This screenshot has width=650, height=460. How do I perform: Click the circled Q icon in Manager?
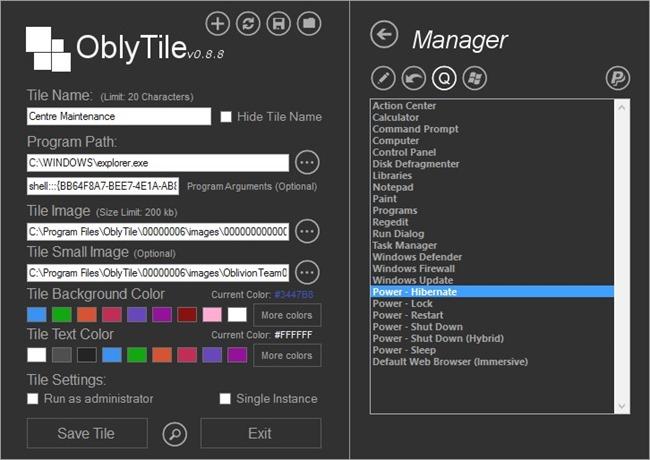click(444, 78)
